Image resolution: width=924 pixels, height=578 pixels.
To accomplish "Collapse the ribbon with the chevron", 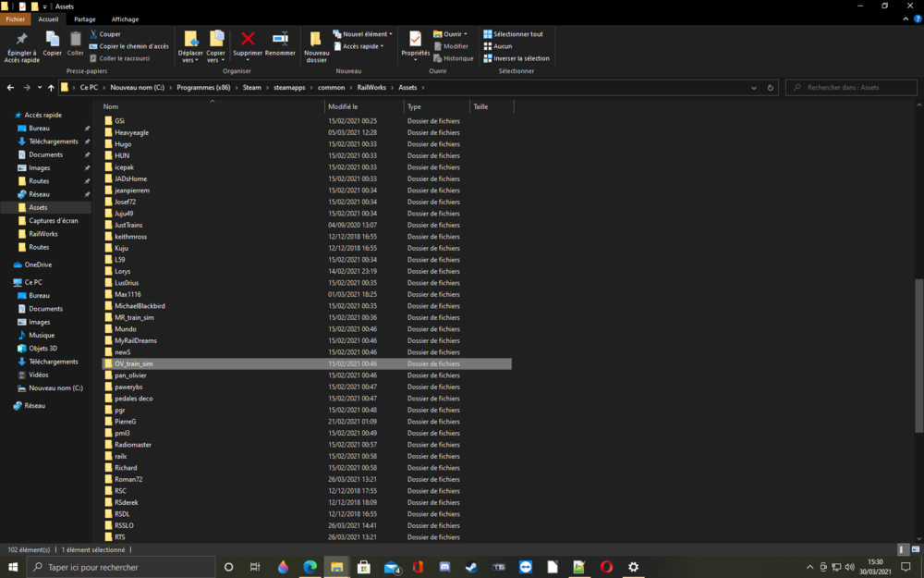I will point(906,19).
